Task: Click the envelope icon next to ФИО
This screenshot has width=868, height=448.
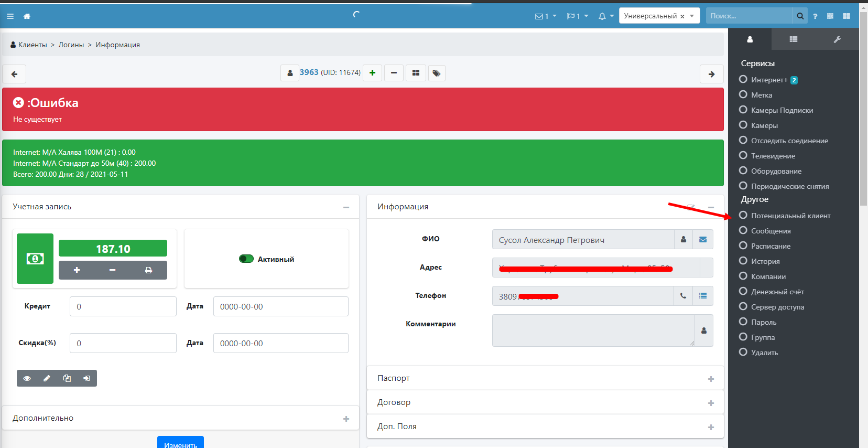Action: tap(702, 240)
